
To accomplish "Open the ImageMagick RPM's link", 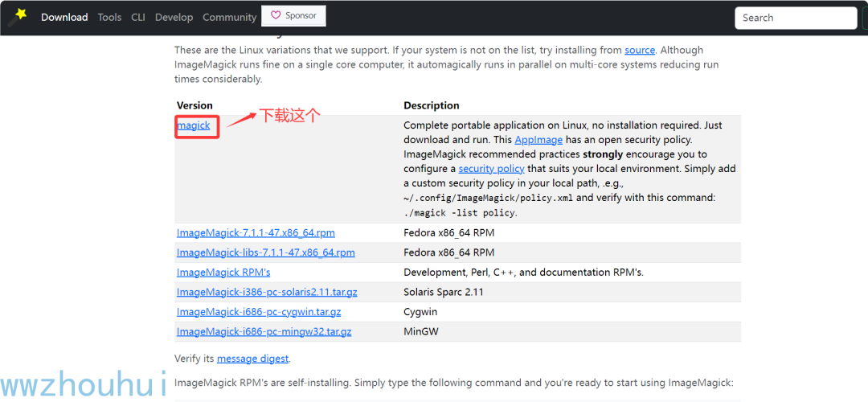I will pos(223,273).
